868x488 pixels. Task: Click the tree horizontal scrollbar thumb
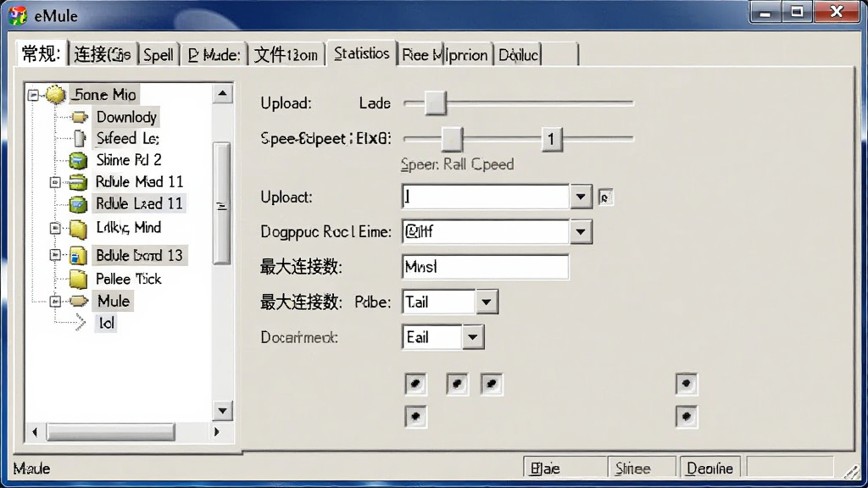tap(111, 431)
